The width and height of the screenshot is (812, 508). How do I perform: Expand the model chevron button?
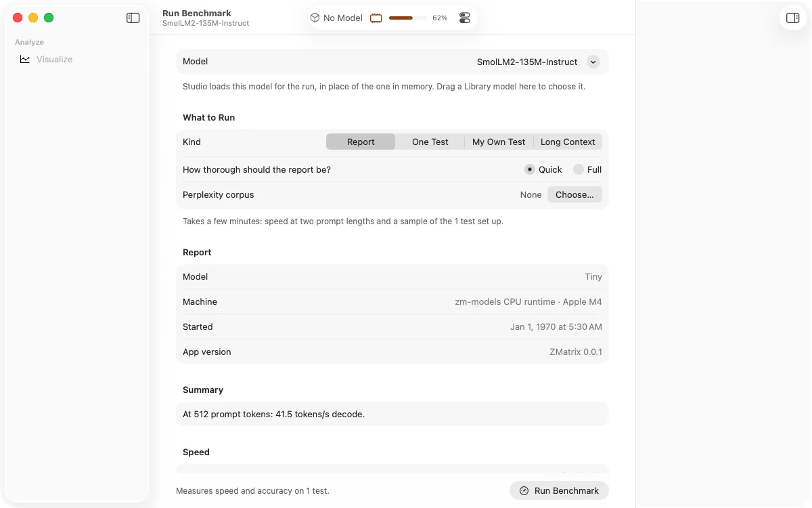coord(593,62)
